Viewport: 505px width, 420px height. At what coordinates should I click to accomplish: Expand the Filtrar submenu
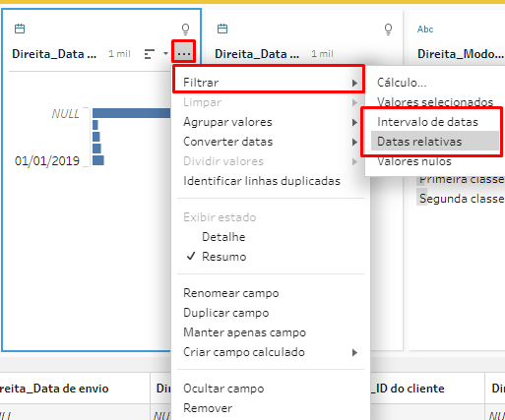[269, 83]
